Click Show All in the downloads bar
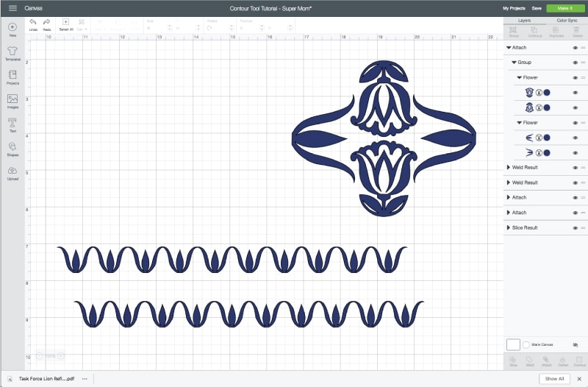 (555, 378)
